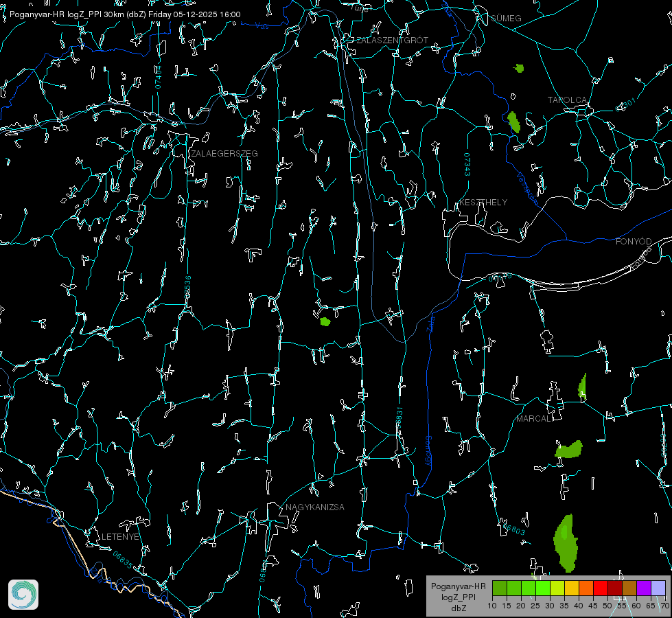The height and width of the screenshot is (618, 672).
Task: Pick the 60-65 dBZ purple swatch
Action: [x=644, y=588]
